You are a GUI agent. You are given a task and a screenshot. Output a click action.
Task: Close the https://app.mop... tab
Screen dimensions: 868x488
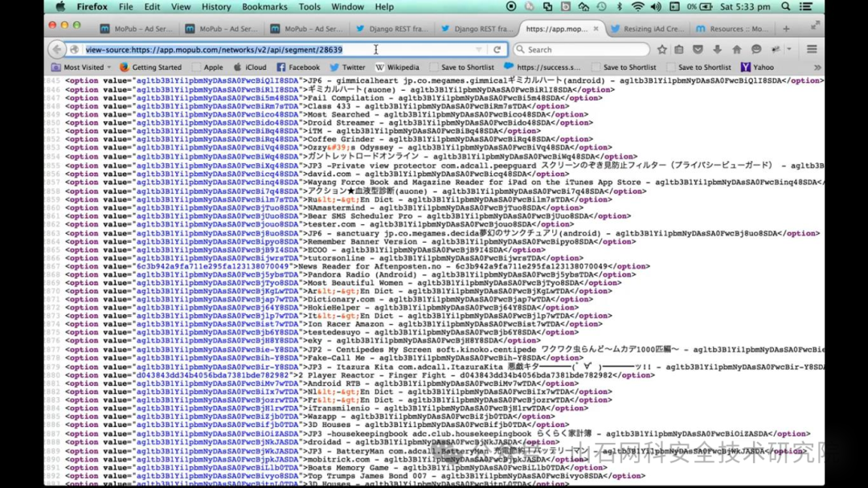596,28
